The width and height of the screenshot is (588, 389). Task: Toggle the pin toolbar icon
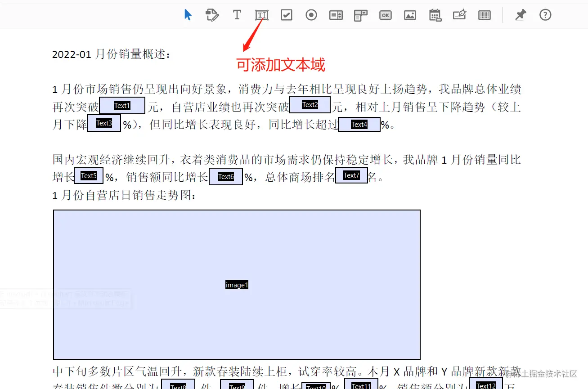point(520,15)
